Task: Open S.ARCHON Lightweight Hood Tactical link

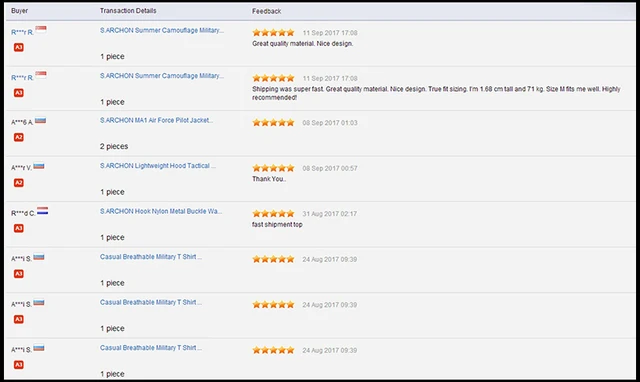Action: (158, 166)
